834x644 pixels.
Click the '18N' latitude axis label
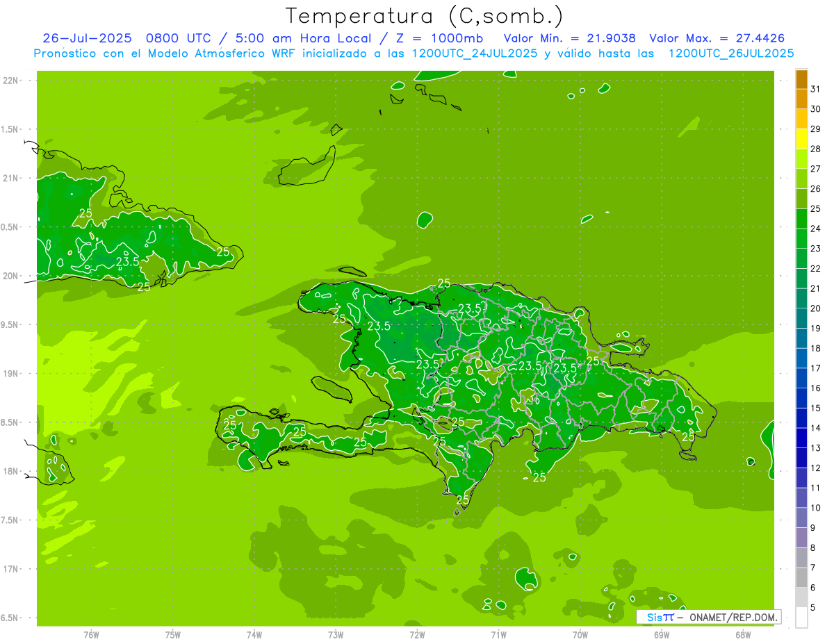(10, 472)
